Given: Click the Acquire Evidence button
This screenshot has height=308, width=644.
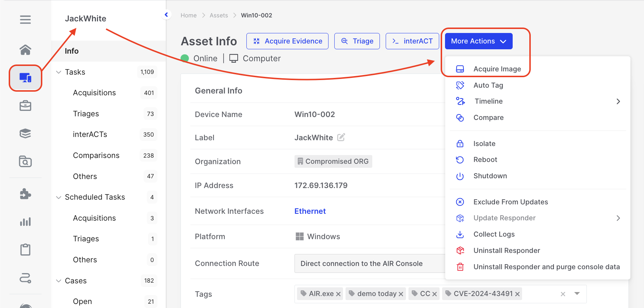Looking at the screenshot, I should 287,41.
